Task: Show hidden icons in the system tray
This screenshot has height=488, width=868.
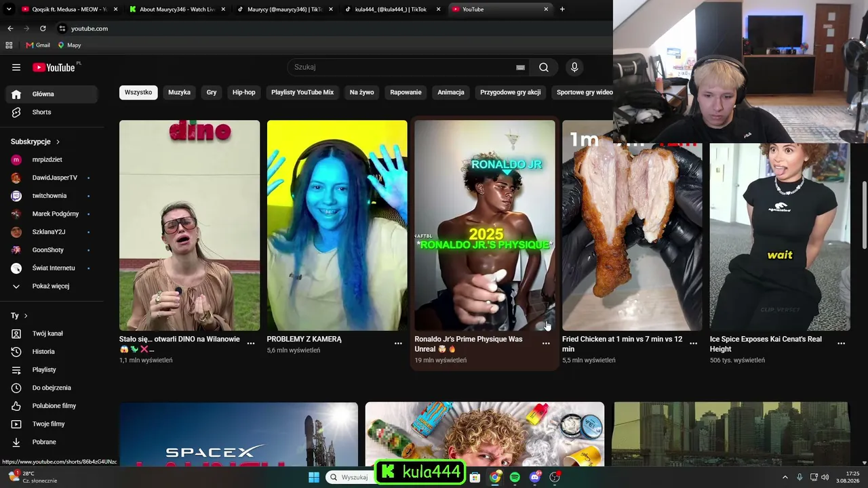Action: (x=785, y=477)
